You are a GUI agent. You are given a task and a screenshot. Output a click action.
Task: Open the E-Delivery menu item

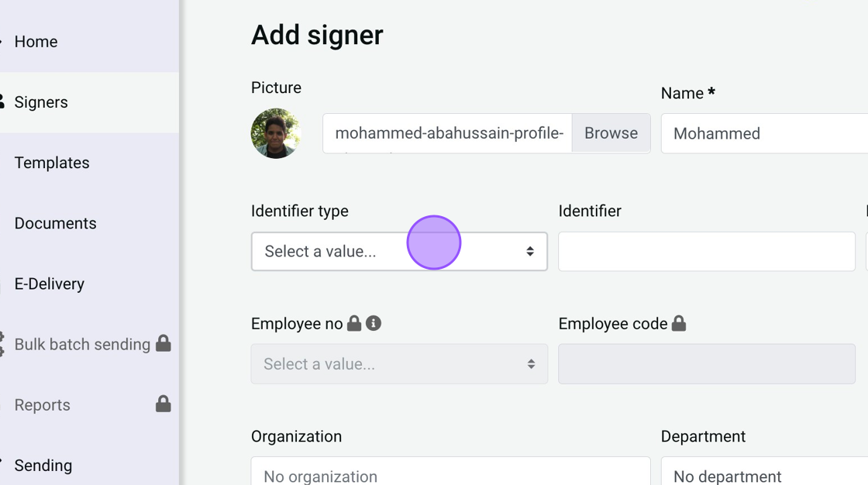tap(50, 284)
